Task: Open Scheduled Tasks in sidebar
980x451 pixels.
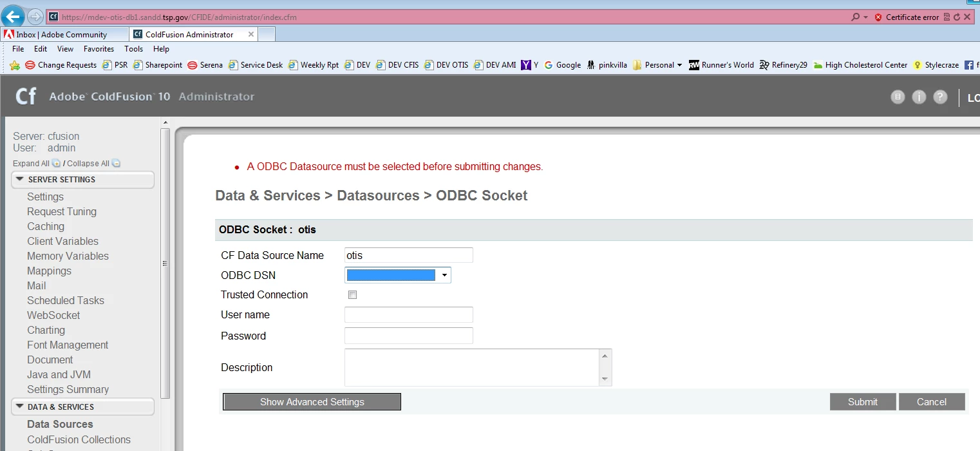Action: (x=66, y=300)
